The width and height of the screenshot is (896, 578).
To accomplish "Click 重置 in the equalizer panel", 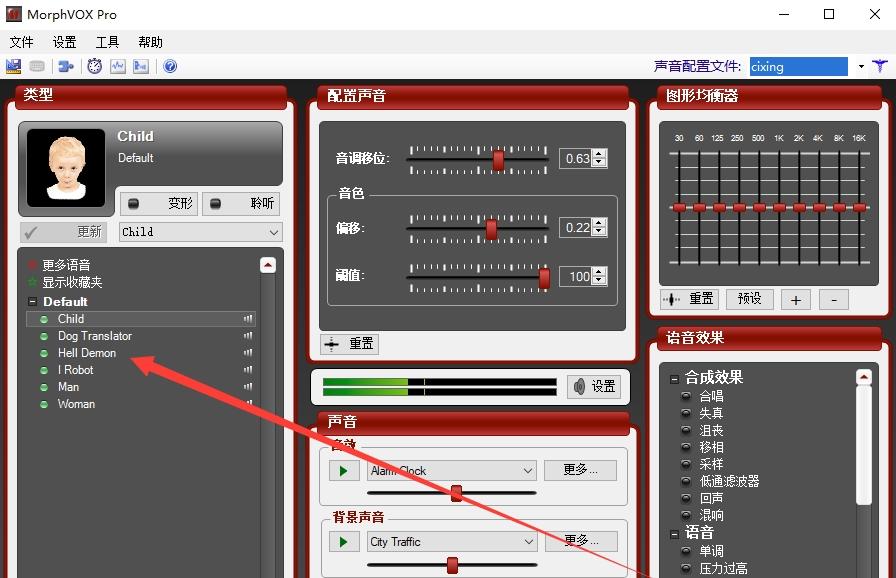I will click(x=689, y=299).
